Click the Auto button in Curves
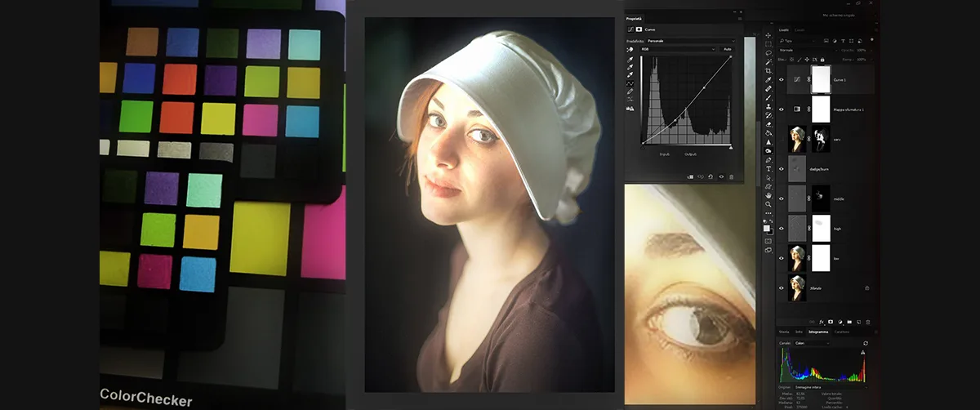This screenshot has width=980, height=410. (x=727, y=49)
